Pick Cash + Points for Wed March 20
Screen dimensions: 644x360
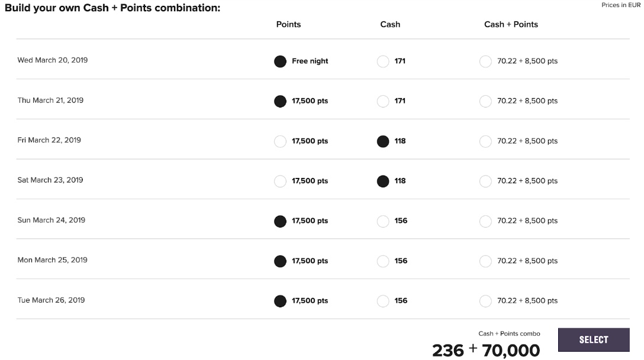tap(485, 61)
